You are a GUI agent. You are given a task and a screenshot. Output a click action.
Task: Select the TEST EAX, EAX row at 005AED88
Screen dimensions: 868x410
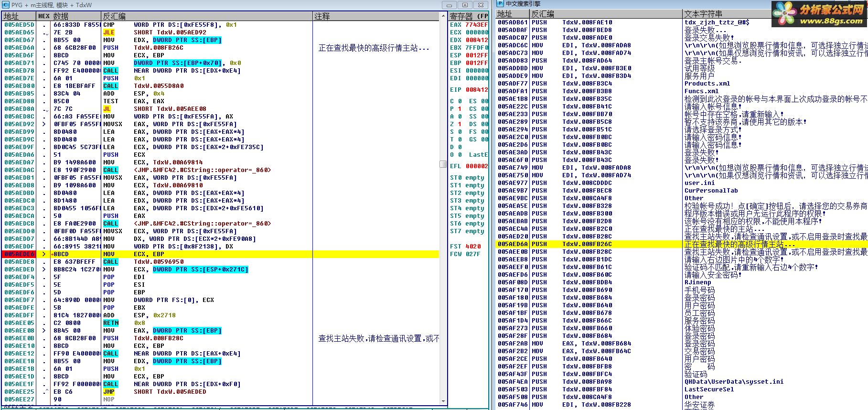[221, 101]
